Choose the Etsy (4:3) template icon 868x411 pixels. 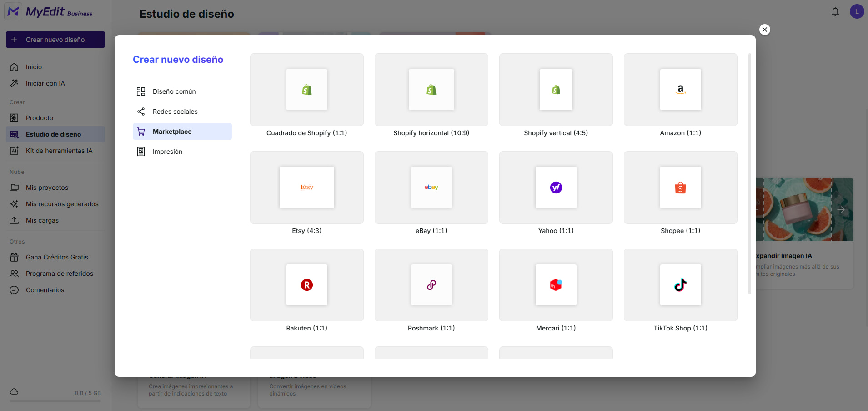(307, 188)
